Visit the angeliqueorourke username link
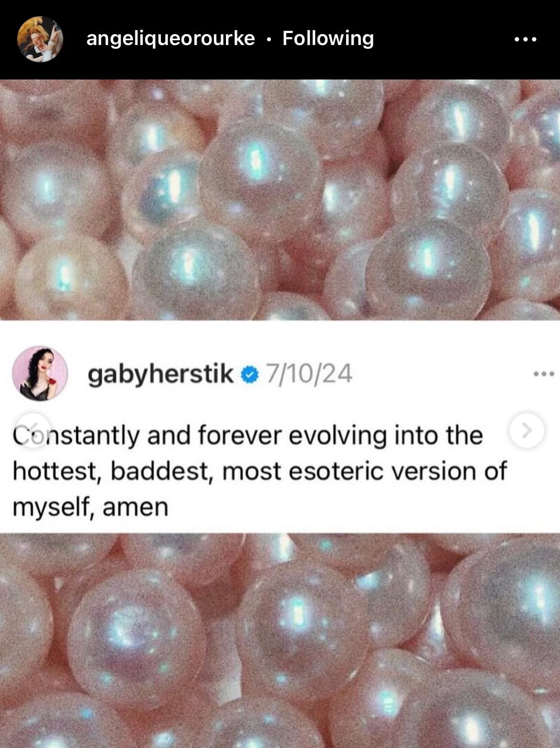This screenshot has height=748, width=560. [170, 39]
